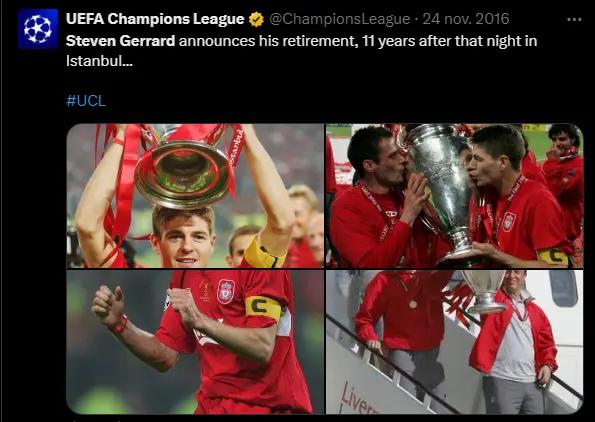Click the man in the open red jacket
This screenshot has width=595, height=422.
point(513,343)
